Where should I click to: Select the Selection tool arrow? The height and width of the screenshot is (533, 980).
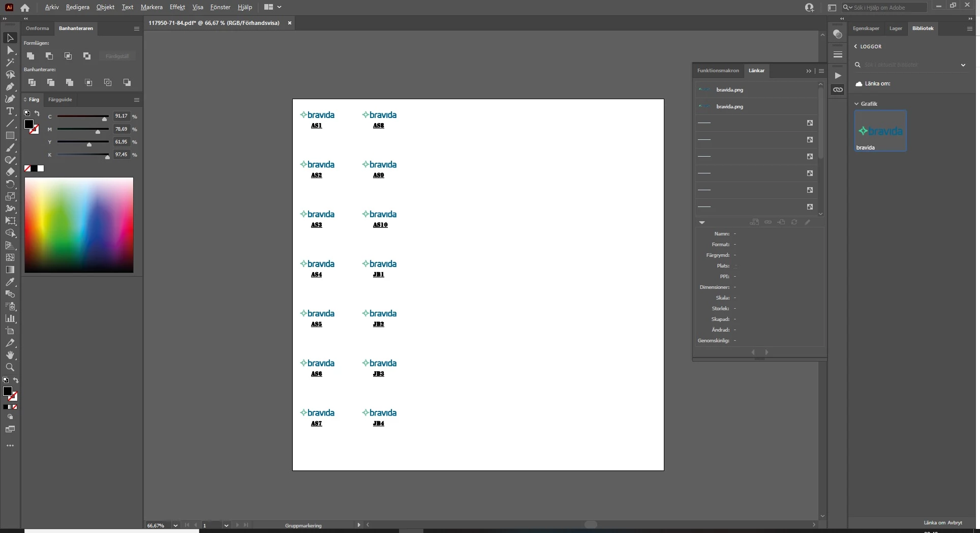click(10, 38)
